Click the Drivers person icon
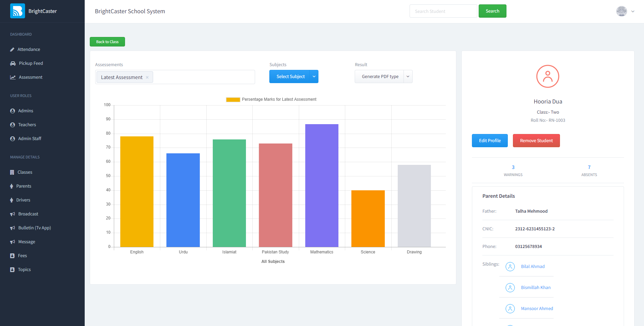Viewport: 644px width, 326px height. (x=12, y=200)
